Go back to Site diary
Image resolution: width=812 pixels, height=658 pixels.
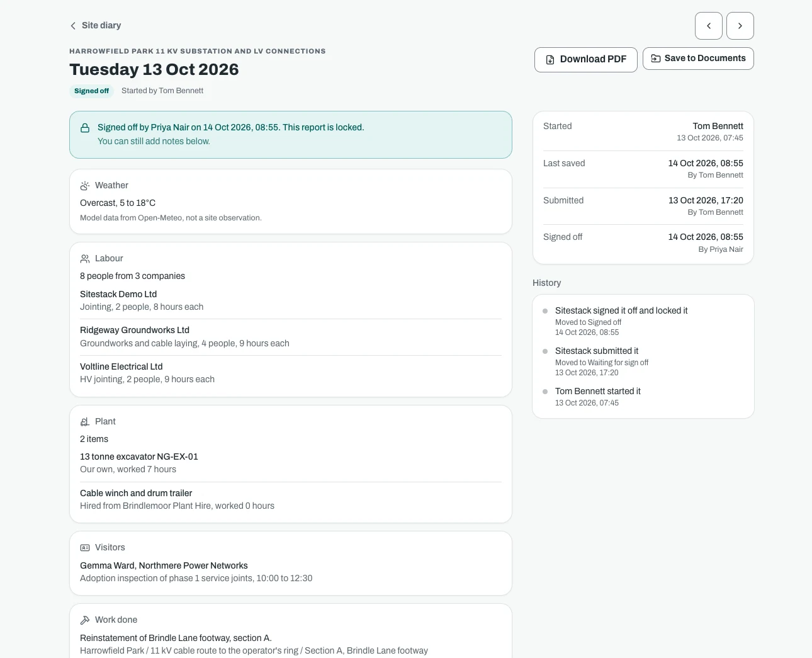coord(95,25)
